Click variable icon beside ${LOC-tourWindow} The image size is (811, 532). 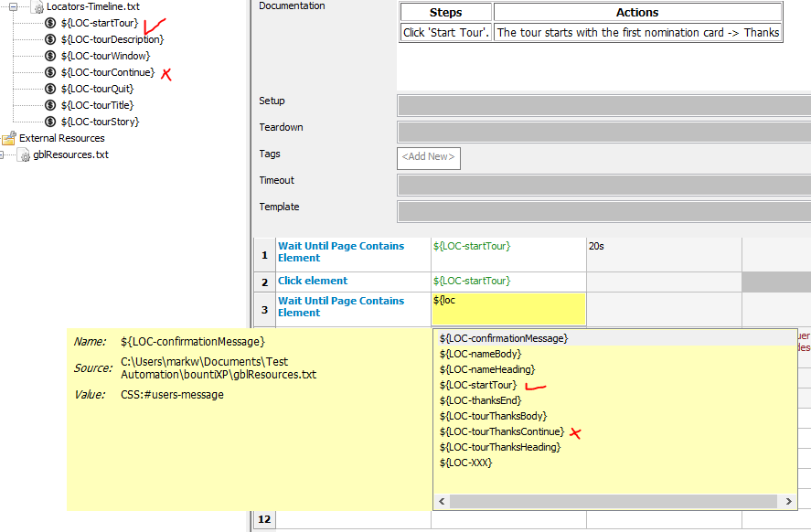click(x=50, y=56)
